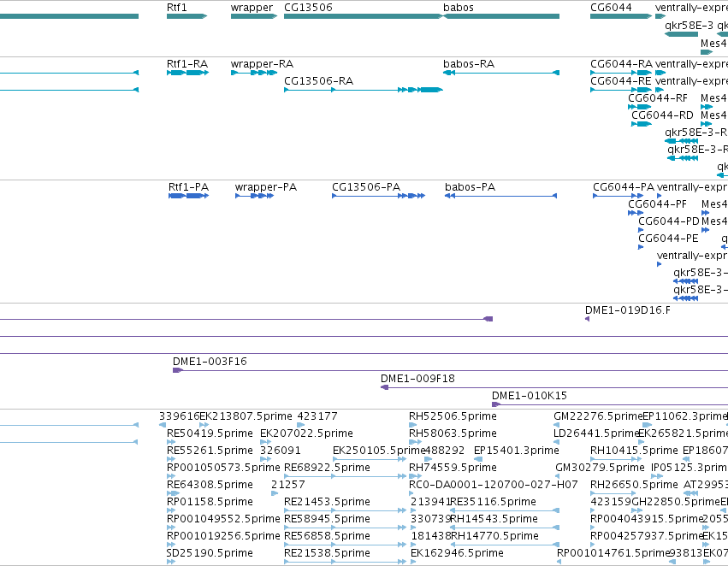Open the GM30279.5prime EST label
Viewport: 728px width, 566px height.
[601, 468]
